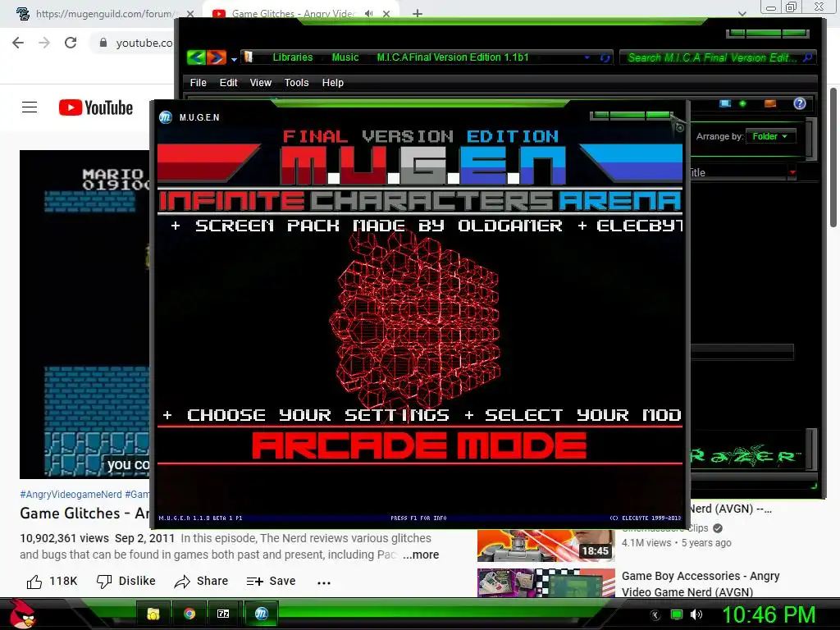Toggle the preview pane orange icon

(x=770, y=103)
